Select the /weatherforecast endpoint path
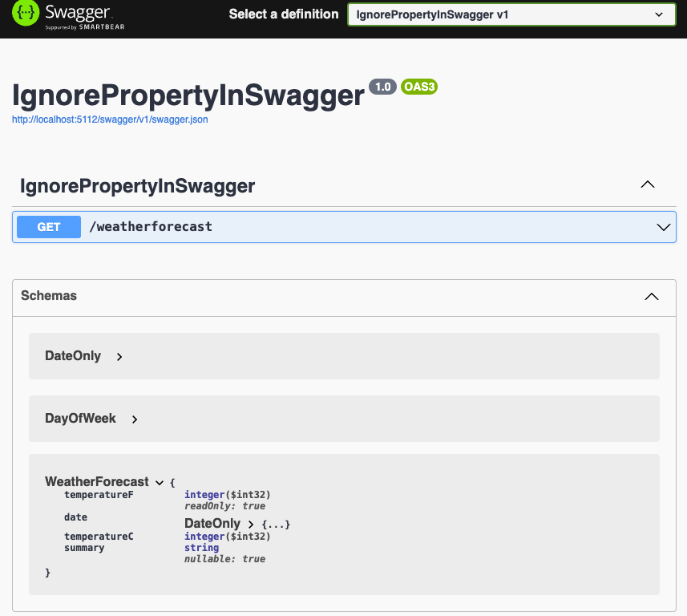The width and height of the screenshot is (687, 616). pyautogui.click(x=151, y=227)
